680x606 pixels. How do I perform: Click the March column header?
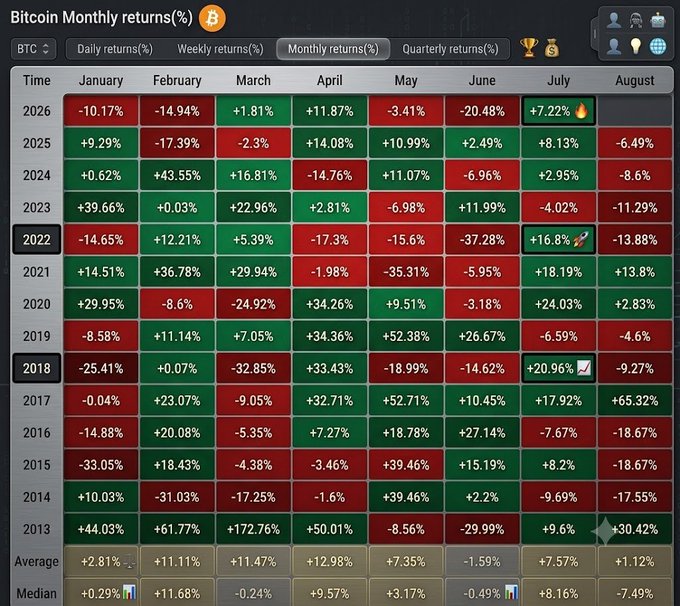pos(253,80)
